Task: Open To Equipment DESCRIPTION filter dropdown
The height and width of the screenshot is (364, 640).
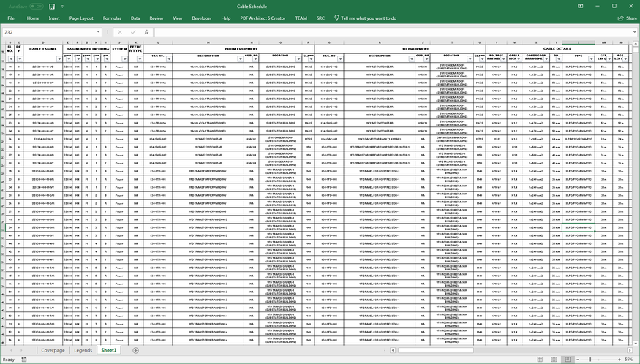Action: coord(412,59)
